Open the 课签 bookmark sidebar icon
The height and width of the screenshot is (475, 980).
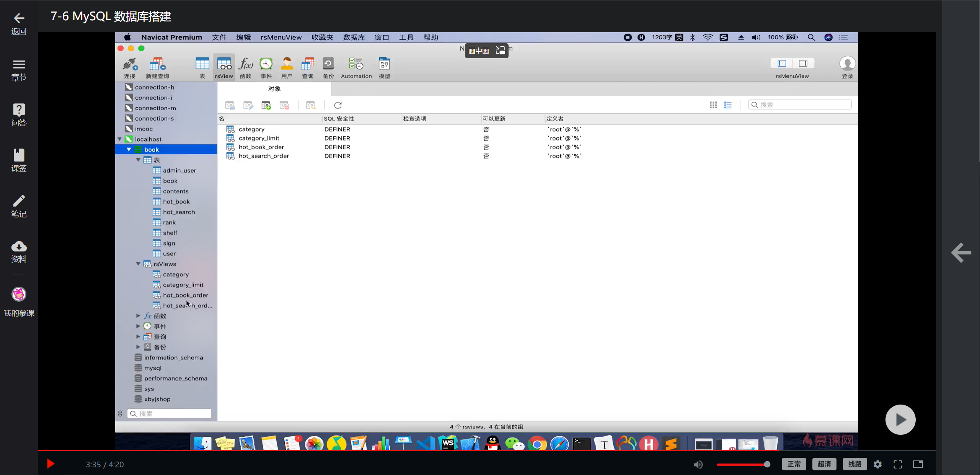[x=19, y=160]
